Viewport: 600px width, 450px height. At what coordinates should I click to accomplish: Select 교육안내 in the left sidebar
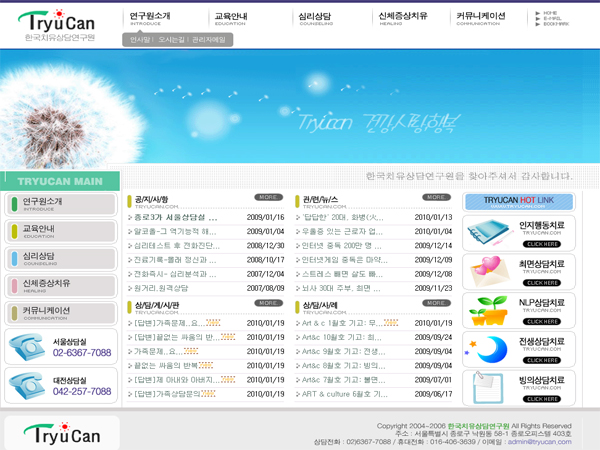pyautogui.click(x=60, y=231)
